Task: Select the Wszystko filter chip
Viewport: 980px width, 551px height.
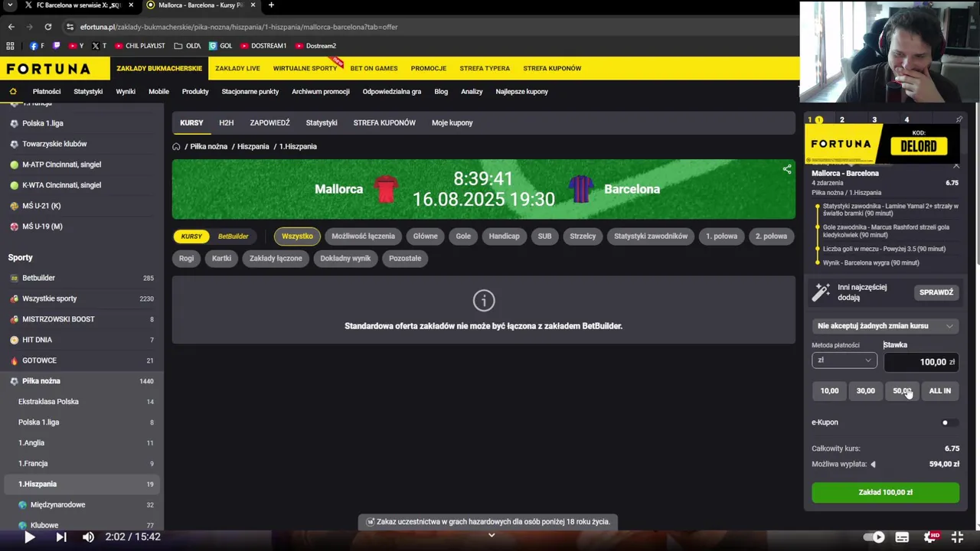Action: click(x=297, y=236)
